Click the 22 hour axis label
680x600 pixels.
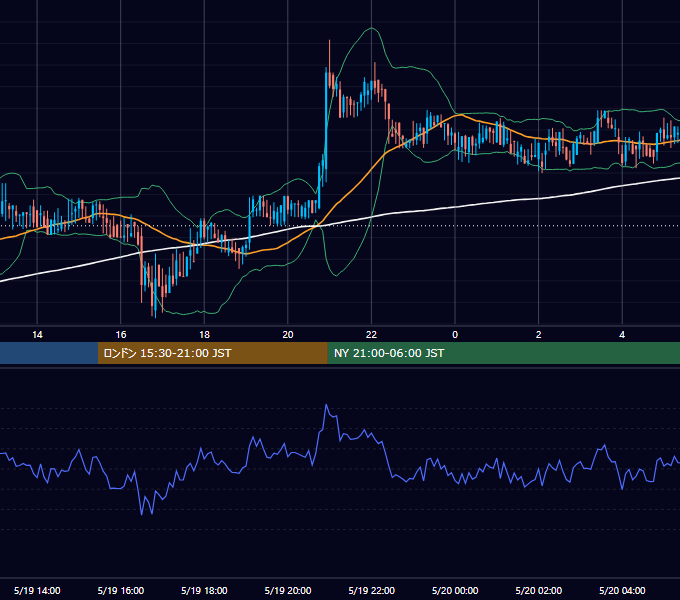[371, 335]
